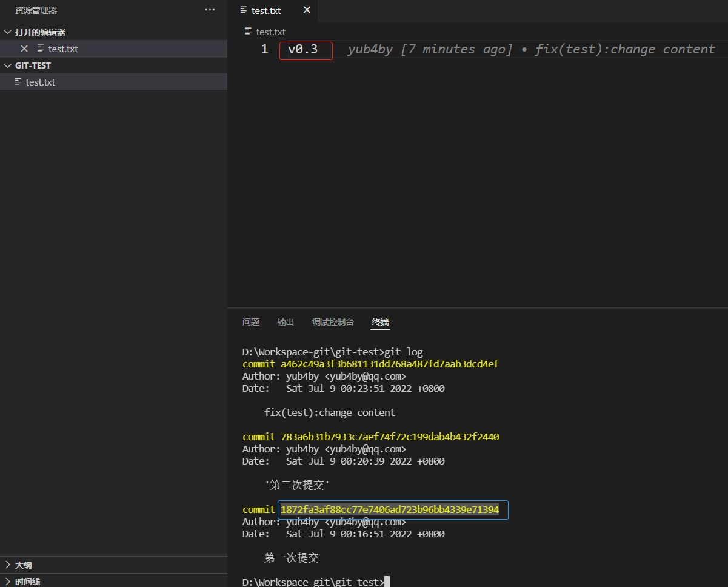Click the fix(test):change content message in terminal
728x587 pixels.
pos(330,412)
